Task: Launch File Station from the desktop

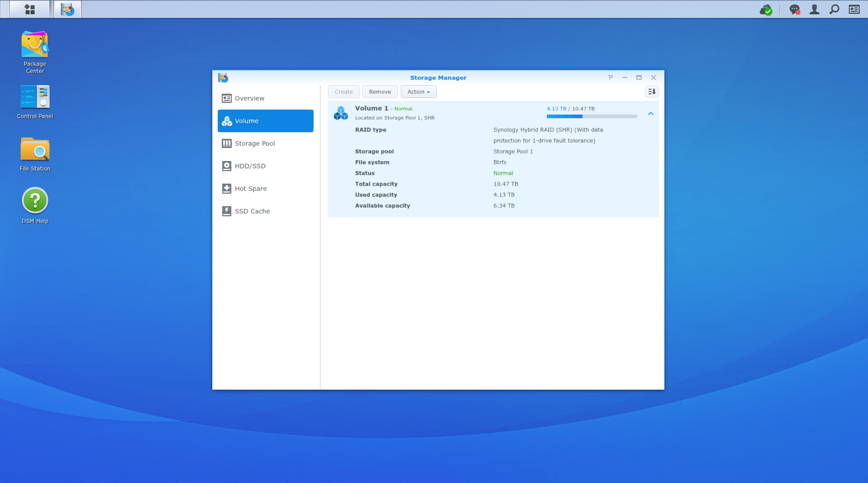Action: pyautogui.click(x=35, y=154)
